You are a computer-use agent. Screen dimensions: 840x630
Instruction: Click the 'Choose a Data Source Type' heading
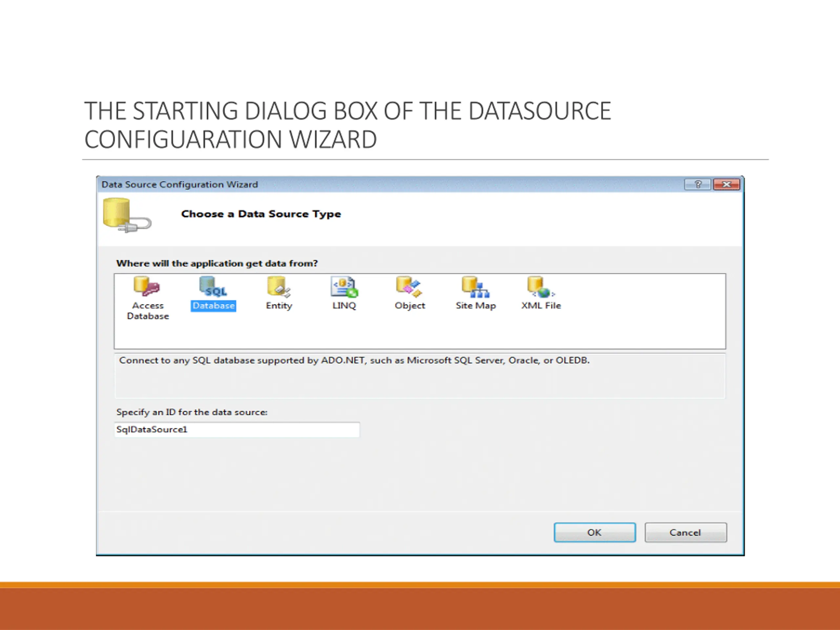click(261, 214)
